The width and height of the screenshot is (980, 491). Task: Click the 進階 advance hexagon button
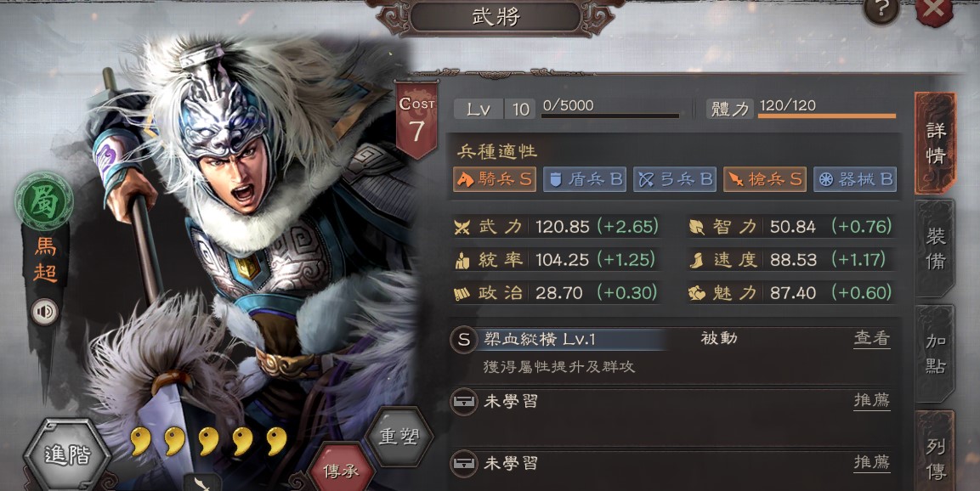[x=67, y=454]
